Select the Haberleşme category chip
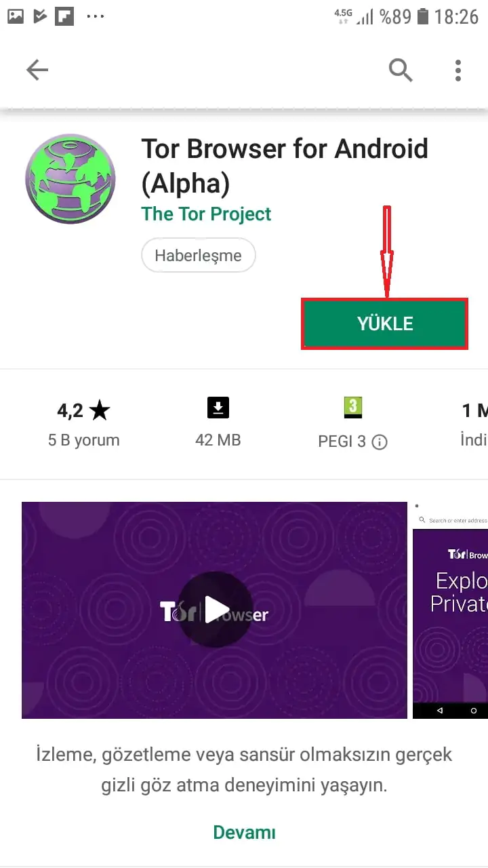The width and height of the screenshot is (488, 868). tap(198, 256)
